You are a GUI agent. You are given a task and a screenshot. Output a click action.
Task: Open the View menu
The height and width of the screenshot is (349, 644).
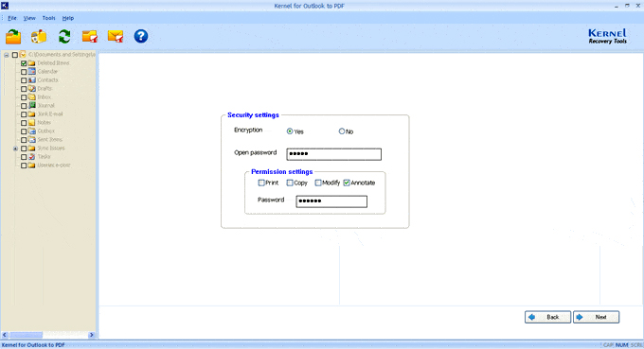[29, 18]
